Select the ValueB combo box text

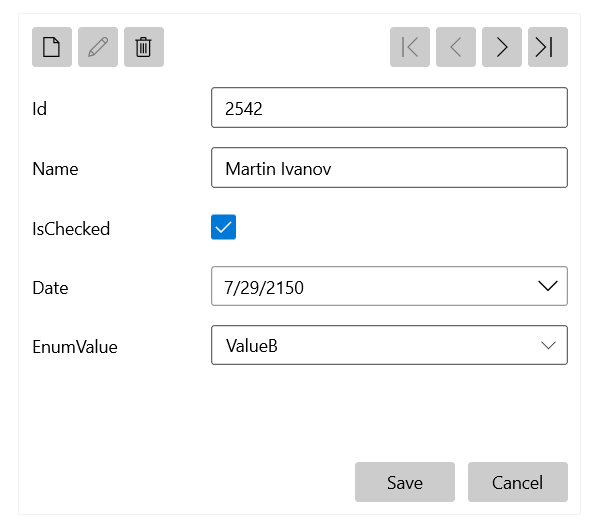[x=252, y=346]
